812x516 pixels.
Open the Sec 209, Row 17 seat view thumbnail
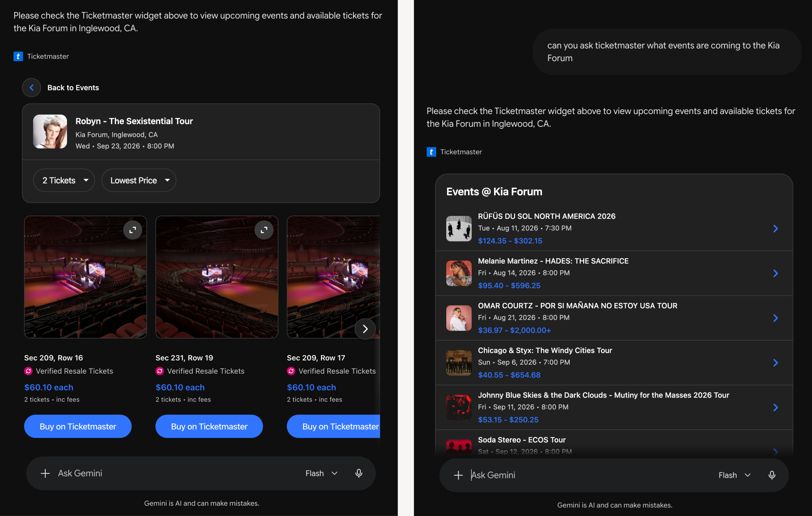coord(333,277)
